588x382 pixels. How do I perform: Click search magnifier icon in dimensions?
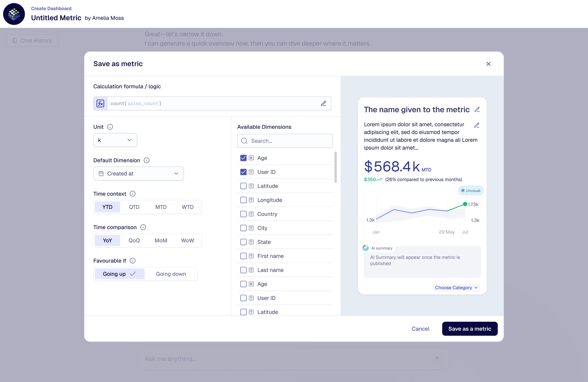tap(244, 141)
